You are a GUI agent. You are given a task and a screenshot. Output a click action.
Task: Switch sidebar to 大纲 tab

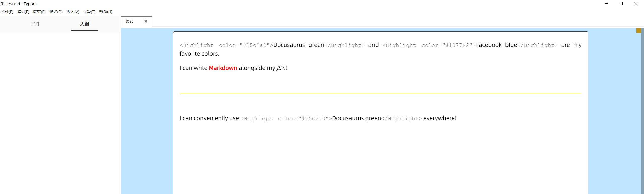(84, 24)
